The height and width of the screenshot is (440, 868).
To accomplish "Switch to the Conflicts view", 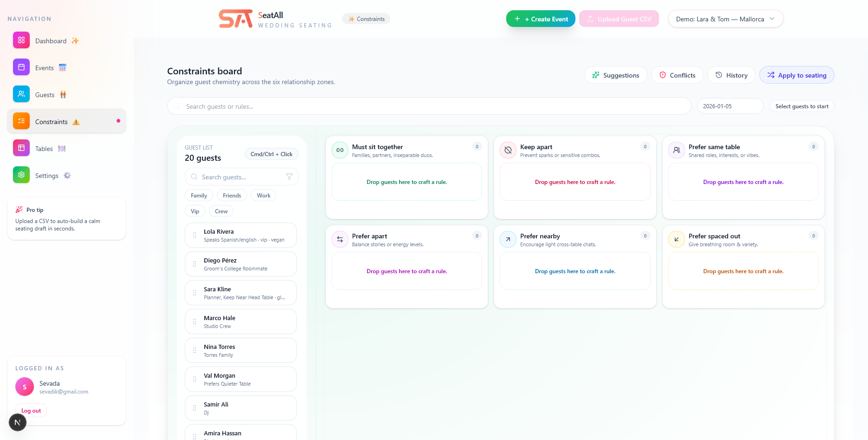I will (x=677, y=75).
